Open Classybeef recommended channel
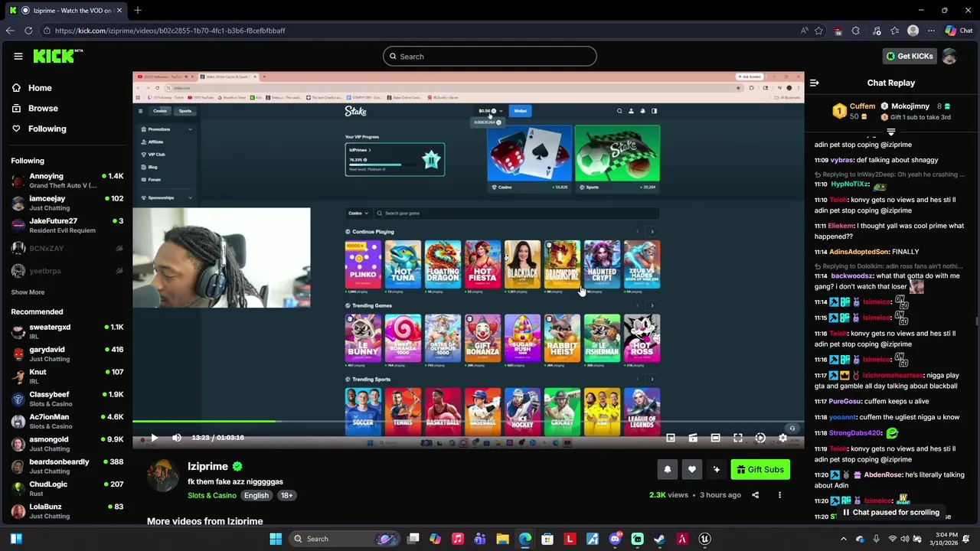Viewport: 980px width, 551px height. point(67,399)
